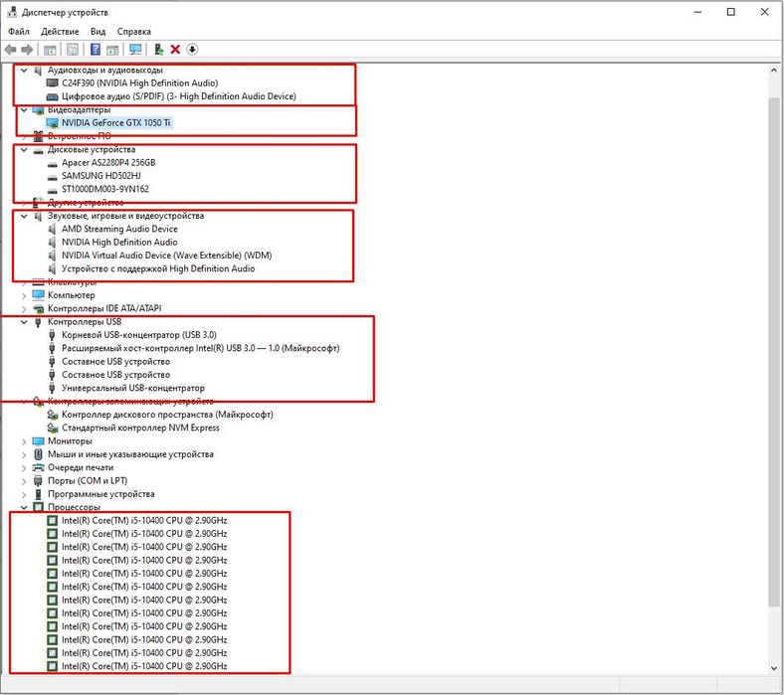Viewport: 784px width, 695px height.
Task: Open the Help toolbar icon with question mark
Action: 95,50
